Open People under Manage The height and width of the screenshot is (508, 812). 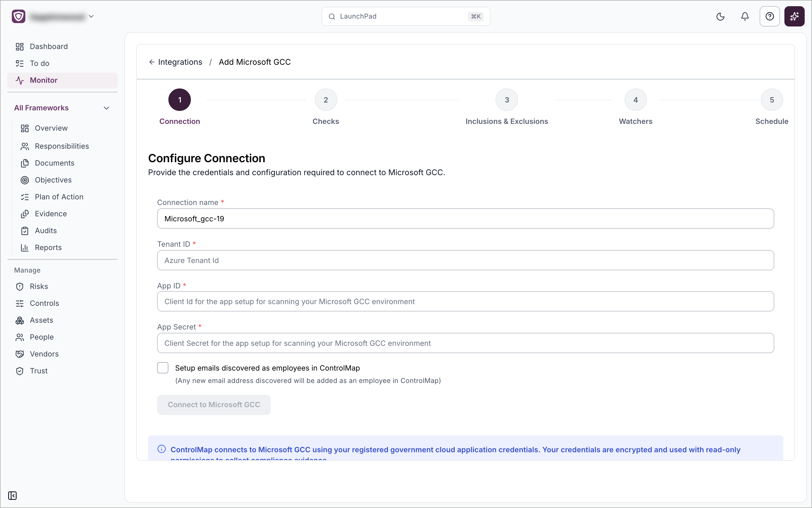click(x=63, y=337)
